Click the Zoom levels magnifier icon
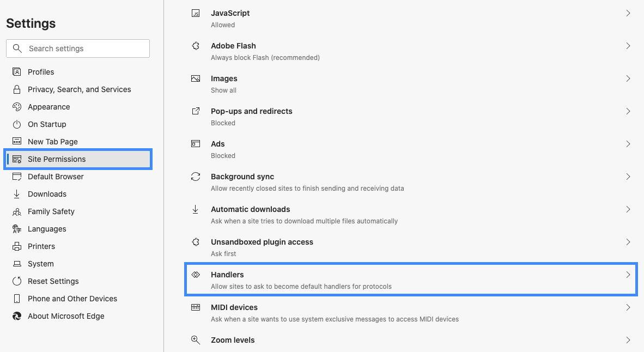Image resolution: width=644 pixels, height=352 pixels. coord(195,339)
